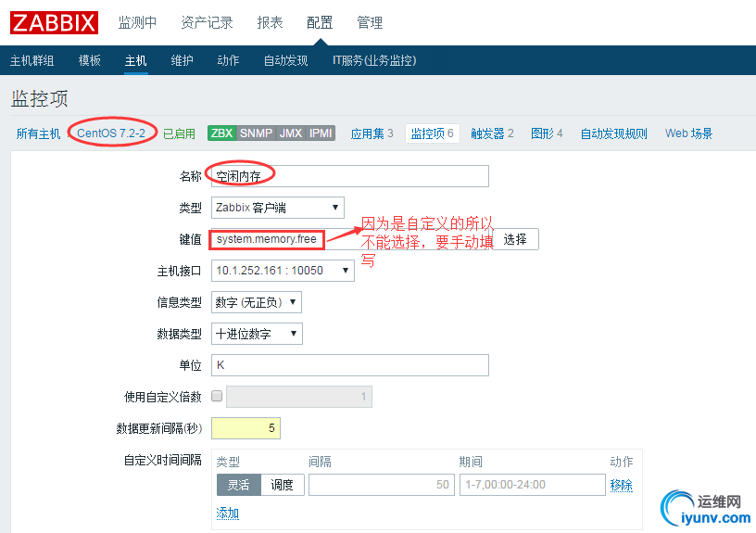Open the 图形 4 tab
756x533 pixels.
point(547,133)
